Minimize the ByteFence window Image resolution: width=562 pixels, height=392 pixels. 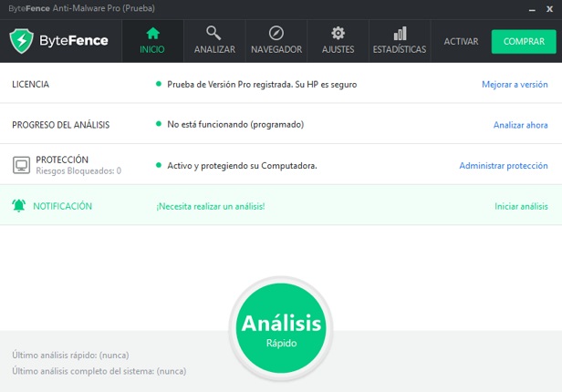tap(532, 9)
